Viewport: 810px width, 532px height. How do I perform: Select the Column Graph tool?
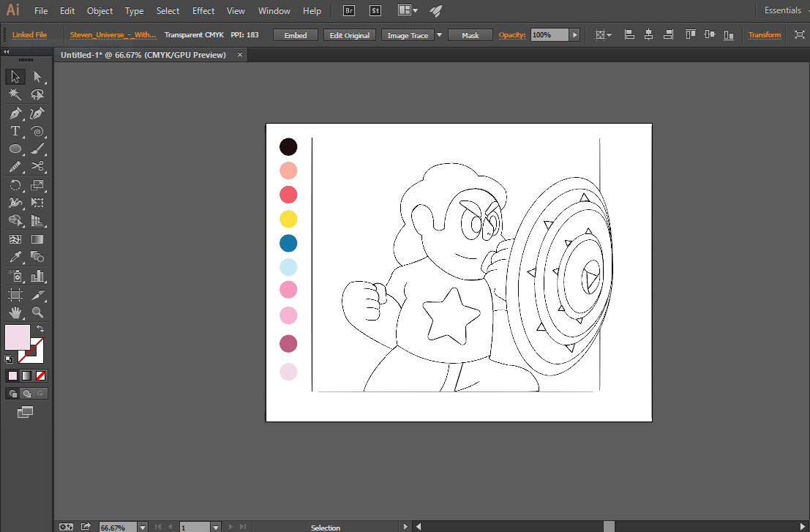37,276
